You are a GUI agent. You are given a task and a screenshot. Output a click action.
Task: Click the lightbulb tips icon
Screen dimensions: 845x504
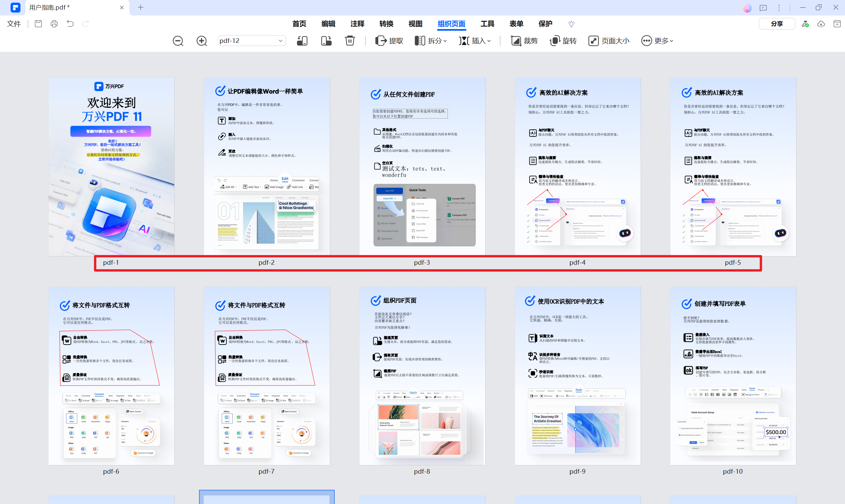[x=571, y=24]
